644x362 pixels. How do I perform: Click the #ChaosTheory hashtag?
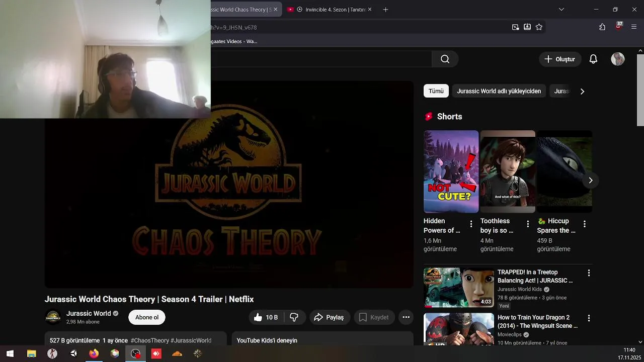[150, 340]
